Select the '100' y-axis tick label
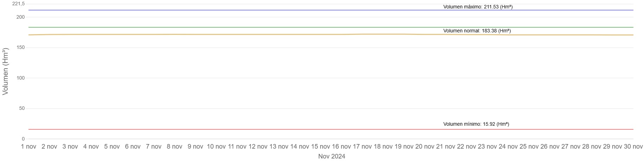The width and height of the screenshot is (644, 162). [x=20, y=78]
